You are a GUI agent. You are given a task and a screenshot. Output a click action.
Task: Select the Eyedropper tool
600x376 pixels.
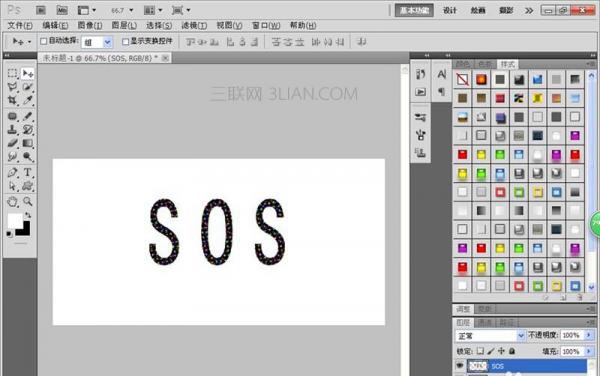28,100
